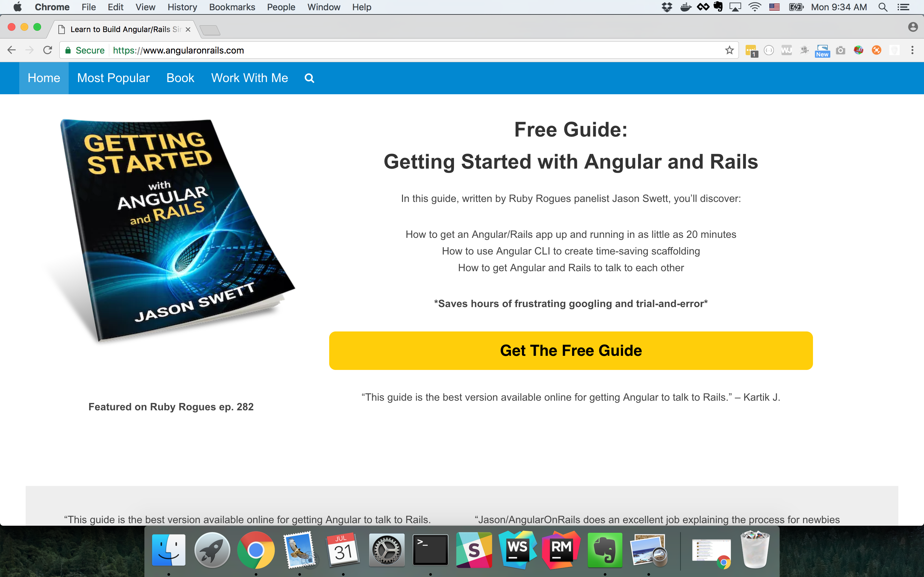The width and height of the screenshot is (924, 577).
Task: Click the search icon in navigation
Action: point(309,78)
